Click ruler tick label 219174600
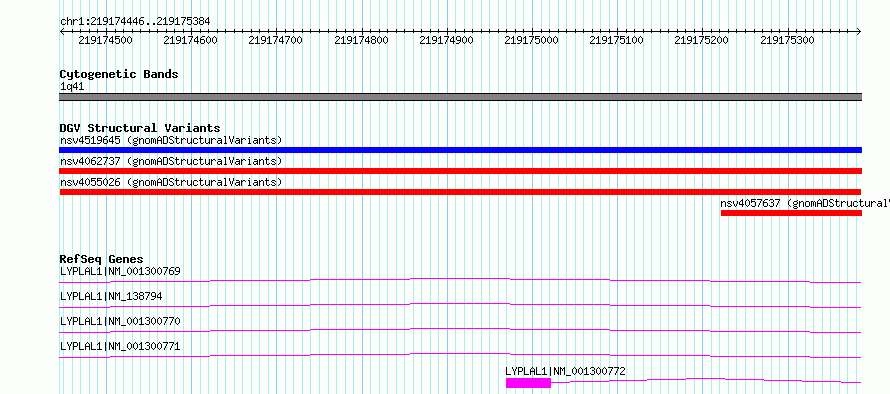This screenshot has height=394, width=890. (190, 40)
